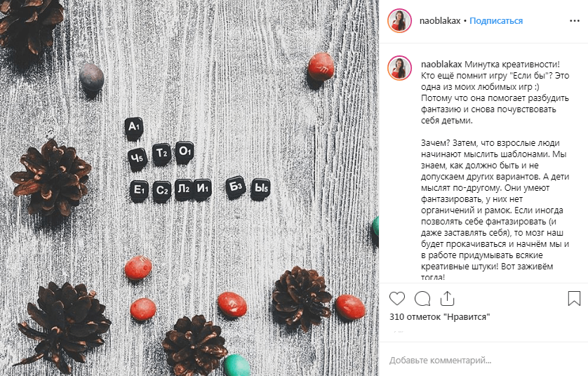
Task: Save the post with the bookmark icon
Action: (574, 299)
